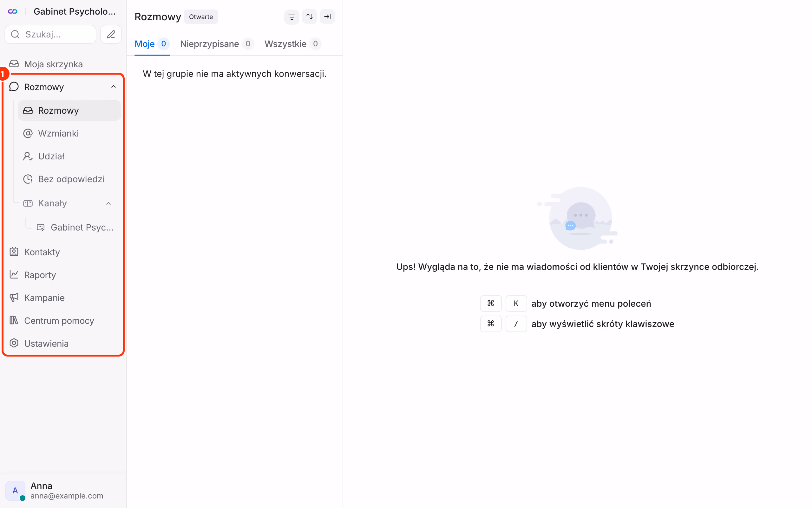Open Kampanie campaigns section
The image size is (812, 508).
click(x=63, y=298)
